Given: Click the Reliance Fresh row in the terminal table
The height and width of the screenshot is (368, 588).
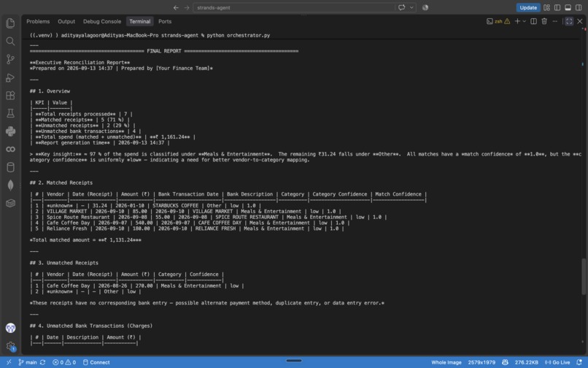Looking at the screenshot, I should coord(187,229).
